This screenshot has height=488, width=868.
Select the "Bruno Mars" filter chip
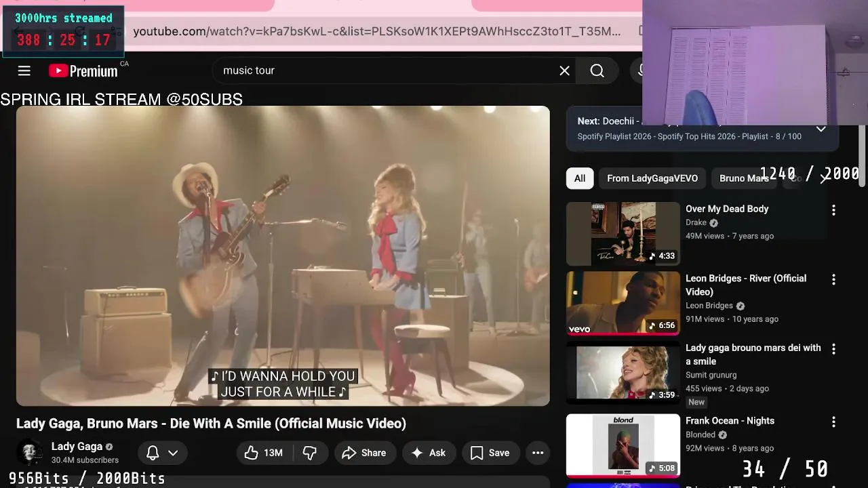(x=744, y=178)
